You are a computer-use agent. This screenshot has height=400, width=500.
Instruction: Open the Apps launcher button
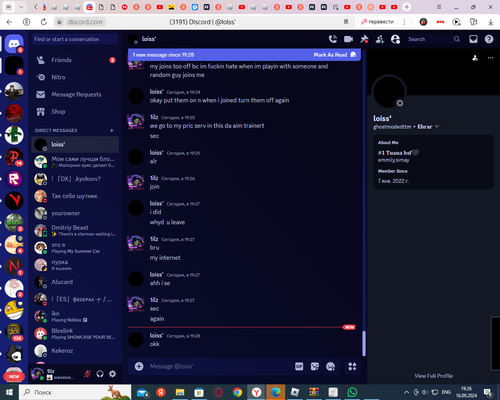click(x=352, y=366)
